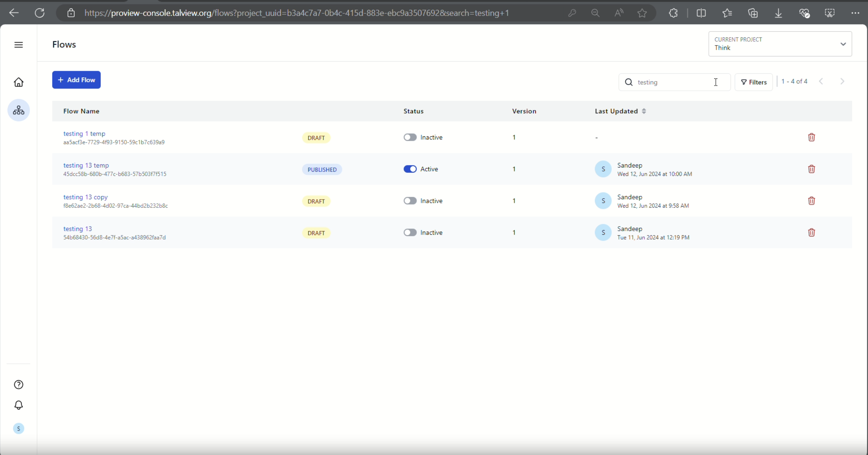Delete the testing 13 flow row
Screen dimensions: 868x455
[x=811, y=232]
